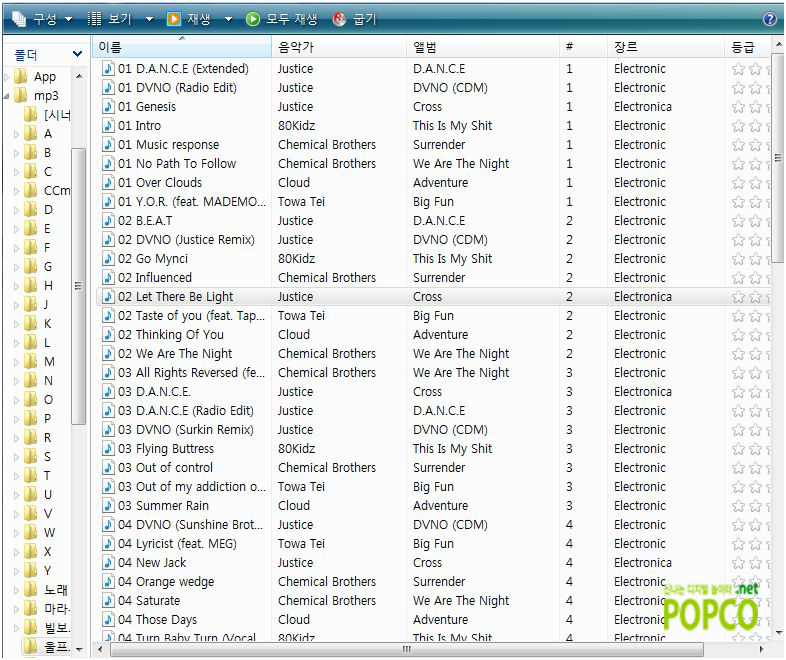Screen dimensions: 786x660
Task: Click file icon for 02 Influenced
Action: [108, 278]
